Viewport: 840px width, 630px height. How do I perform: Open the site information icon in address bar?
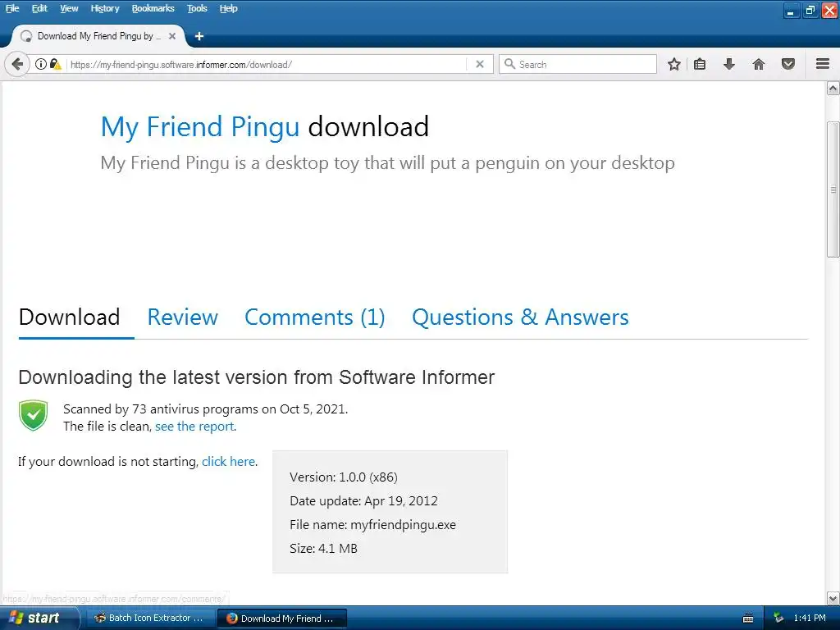click(41, 64)
